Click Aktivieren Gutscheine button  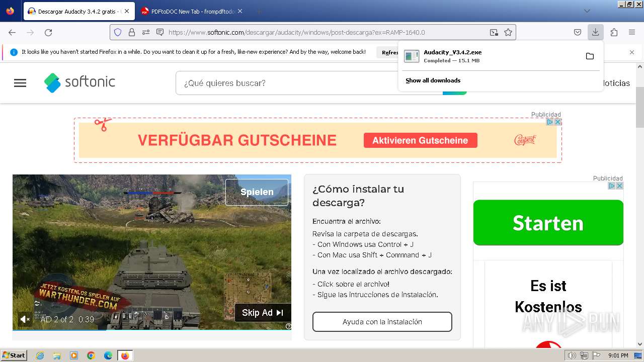pyautogui.click(x=420, y=140)
